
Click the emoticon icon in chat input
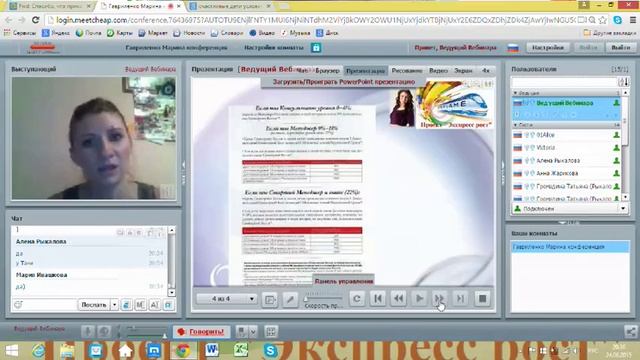point(18,305)
